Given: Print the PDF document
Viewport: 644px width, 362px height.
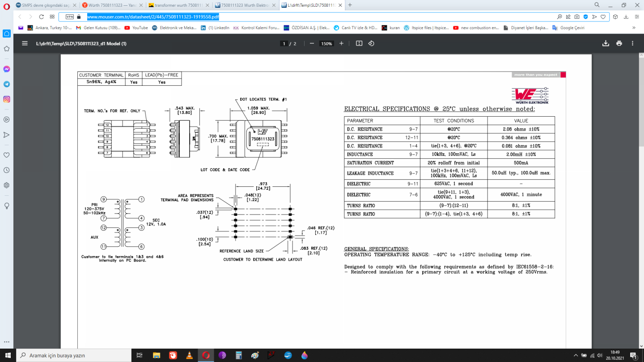Looking at the screenshot, I should point(619,43).
